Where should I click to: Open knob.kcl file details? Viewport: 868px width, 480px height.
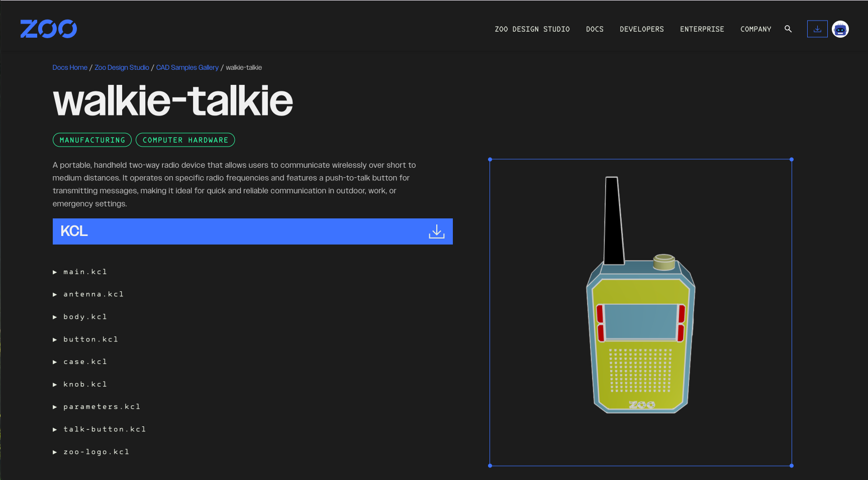pos(85,385)
